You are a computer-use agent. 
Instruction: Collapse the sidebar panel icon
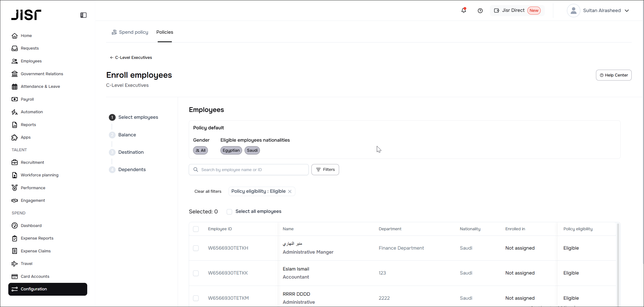click(x=83, y=15)
